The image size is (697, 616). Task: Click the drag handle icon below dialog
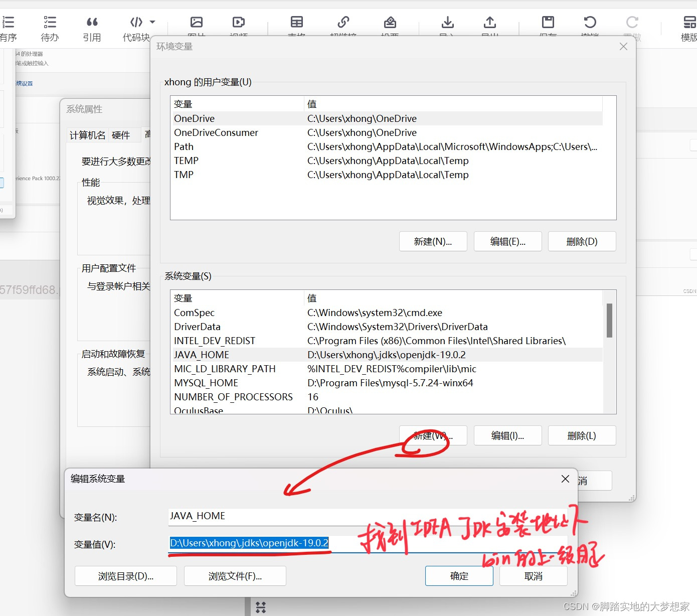click(x=261, y=607)
